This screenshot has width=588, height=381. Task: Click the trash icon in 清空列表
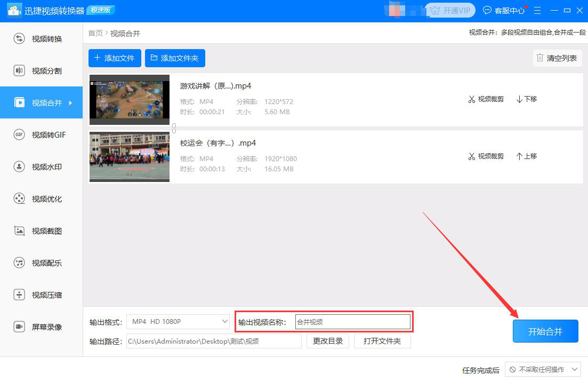[540, 58]
